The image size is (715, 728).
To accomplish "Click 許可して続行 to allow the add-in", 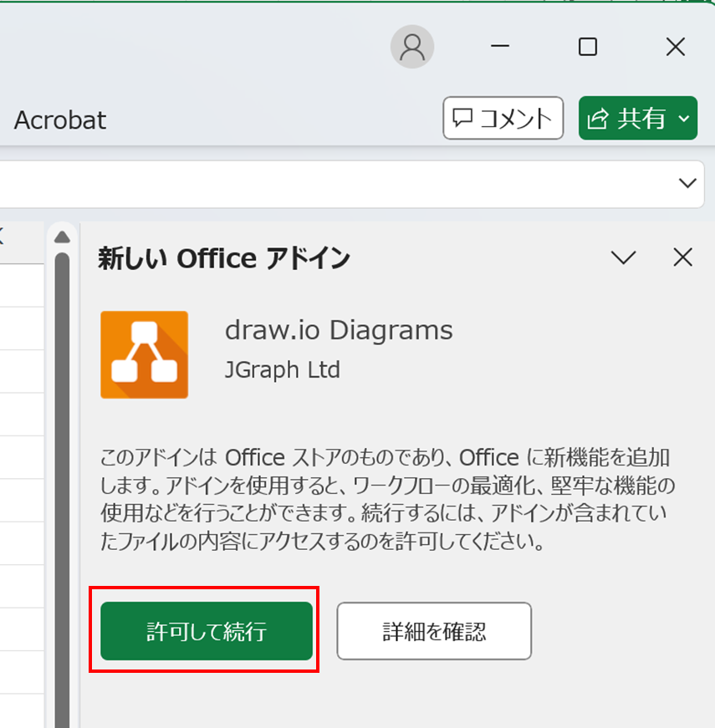I will pyautogui.click(x=207, y=631).
